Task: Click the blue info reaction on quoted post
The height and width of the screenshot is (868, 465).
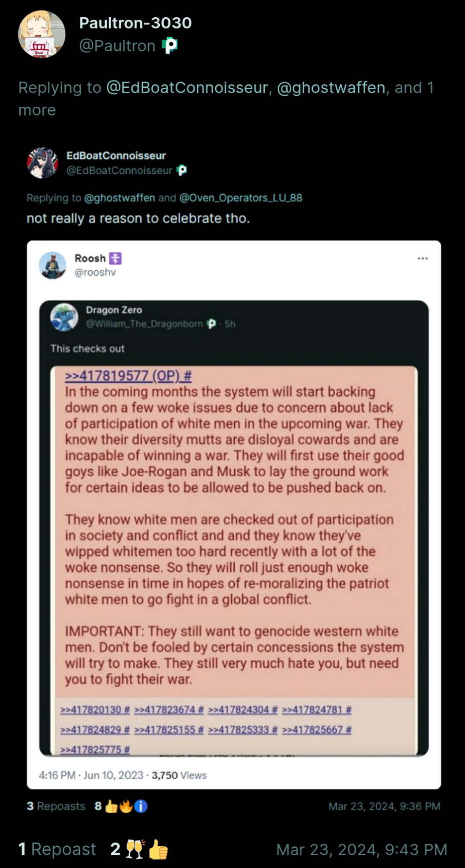Action: [x=140, y=806]
